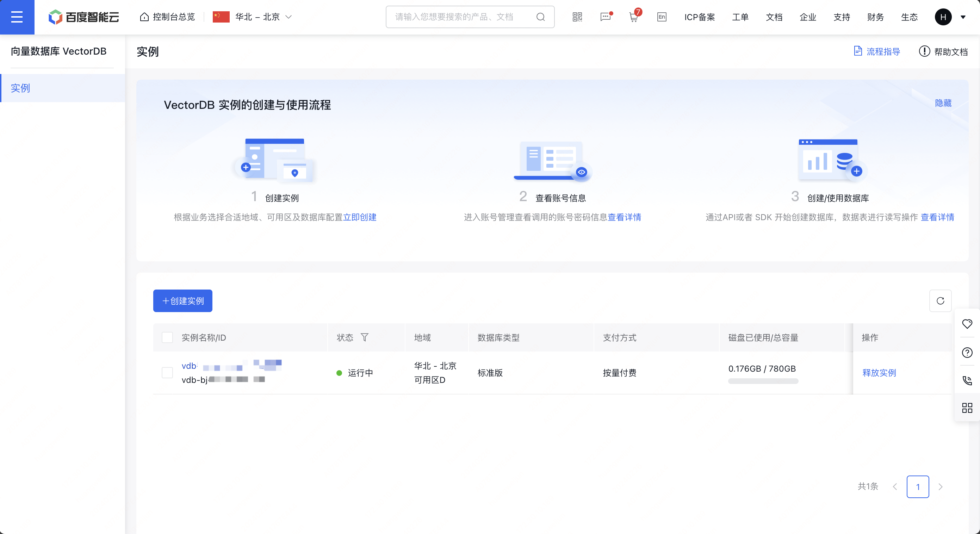
Task: Click the 立即创建 link
Action: pos(360,217)
